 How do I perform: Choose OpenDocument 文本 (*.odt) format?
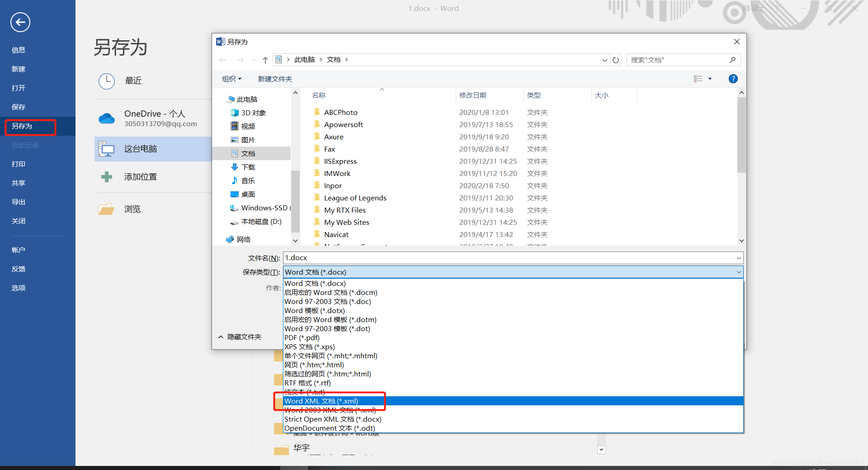513,428
